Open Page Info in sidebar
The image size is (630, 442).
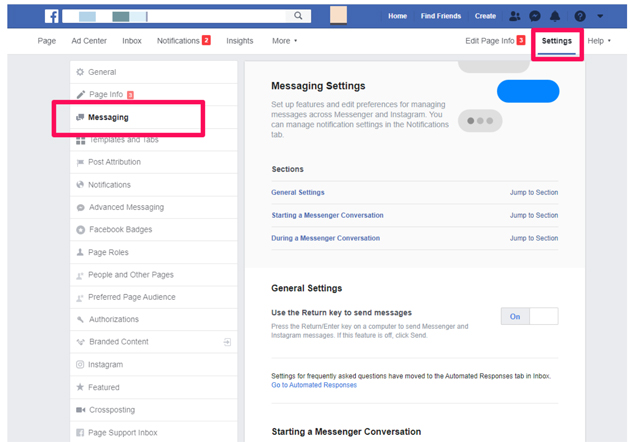coord(154,94)
